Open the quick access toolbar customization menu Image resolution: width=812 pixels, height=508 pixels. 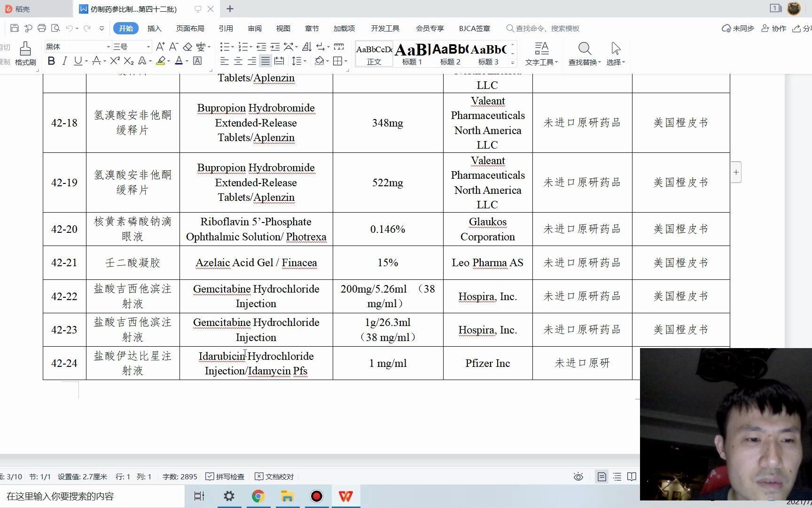[101, 28]
